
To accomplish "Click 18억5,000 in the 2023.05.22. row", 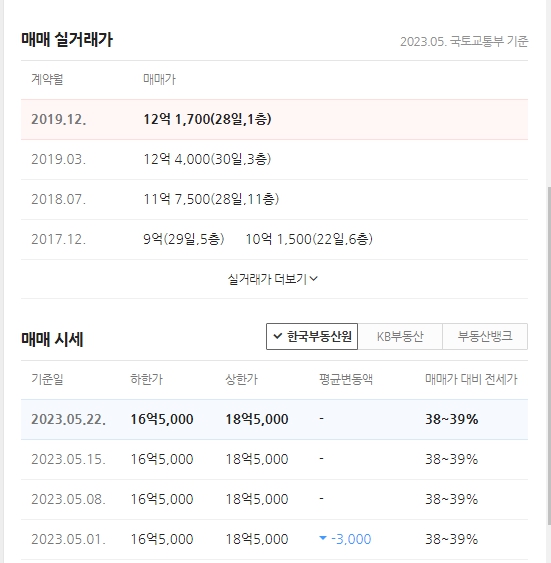I will pyautogui.click(x=257, y=419).
